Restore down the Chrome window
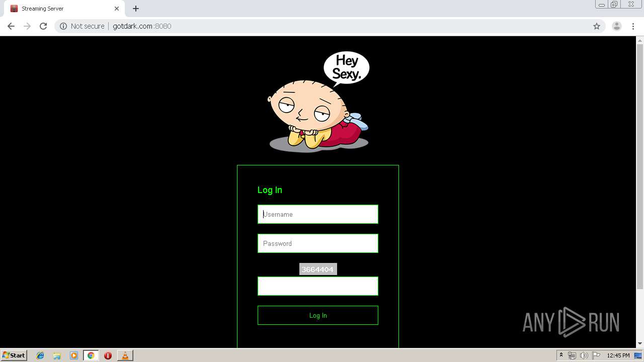 coord(614,5)
